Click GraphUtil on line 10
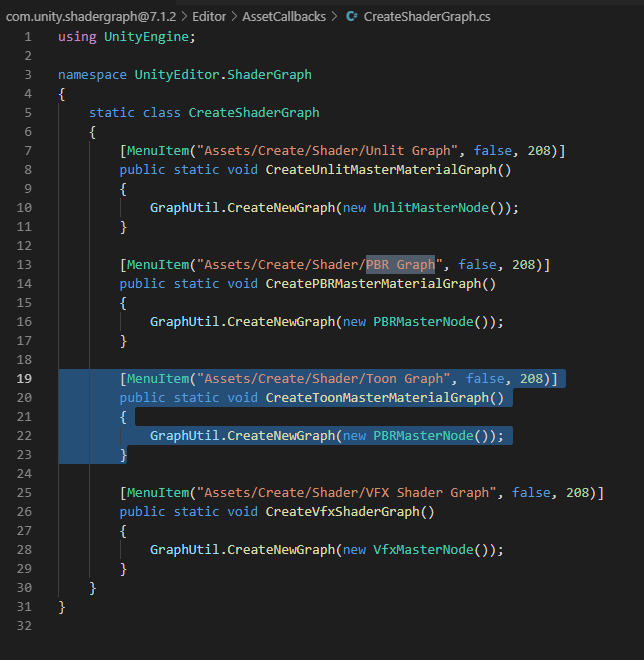The height and width of the screenshot is (660, 644). point(184,208)
